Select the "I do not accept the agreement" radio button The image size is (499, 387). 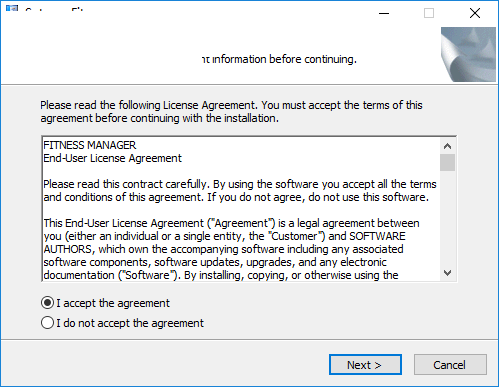(x=47, y=323)
